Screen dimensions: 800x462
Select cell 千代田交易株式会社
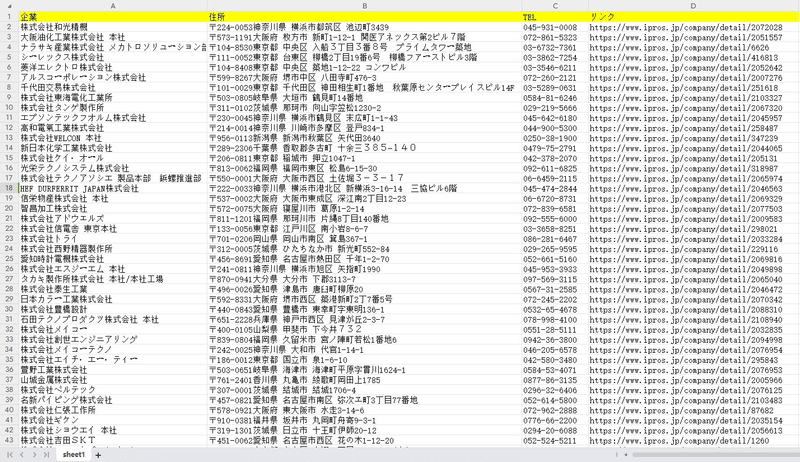click(x=113, y=87)
